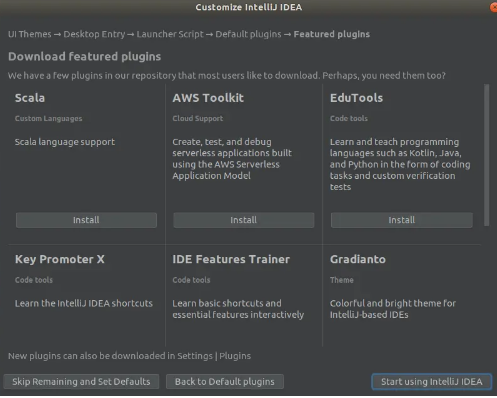
Task: Click Code tools label under EduTools
Action: [349, 119]
